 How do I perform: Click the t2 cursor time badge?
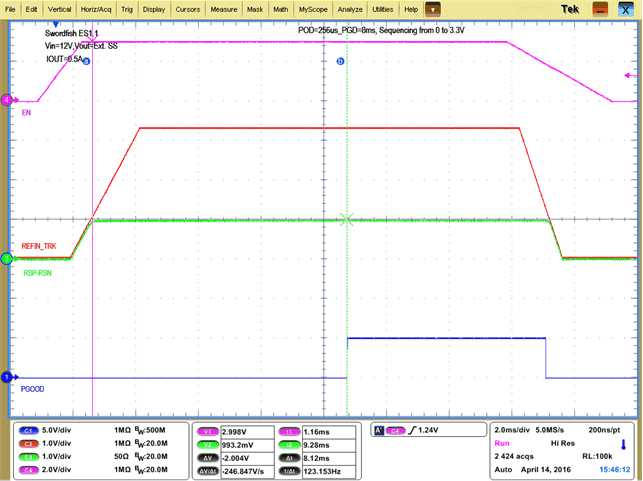[289, 445]
